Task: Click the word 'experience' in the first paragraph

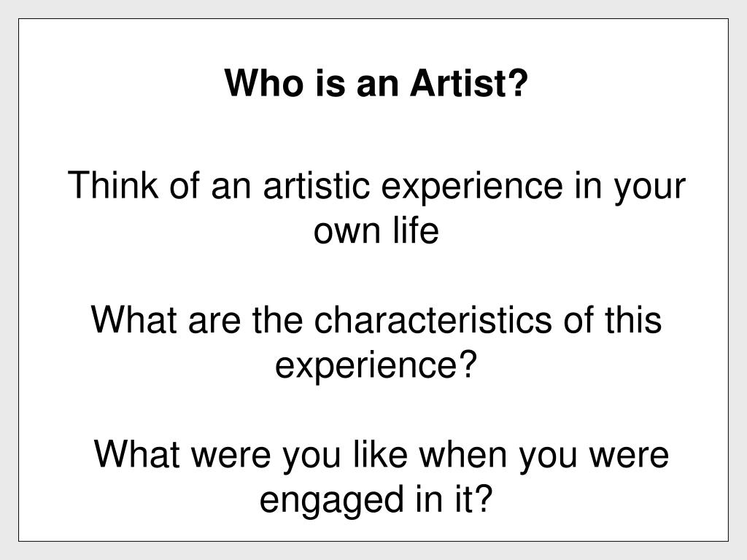Action: pos(472,187)
